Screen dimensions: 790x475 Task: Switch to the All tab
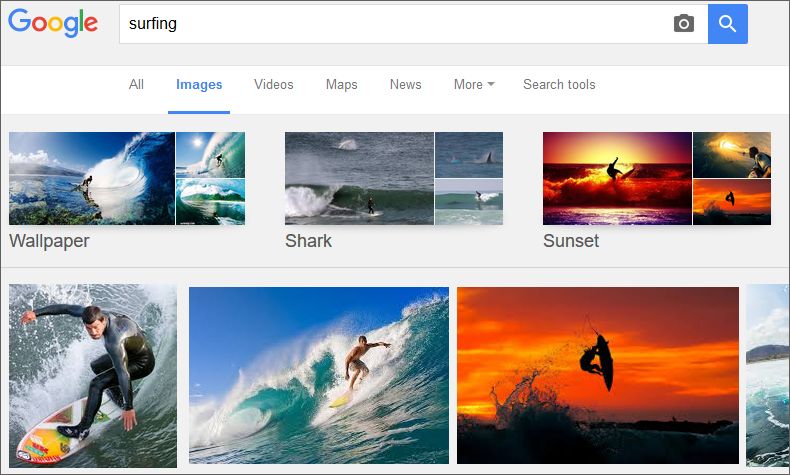(x=136, y=85)
